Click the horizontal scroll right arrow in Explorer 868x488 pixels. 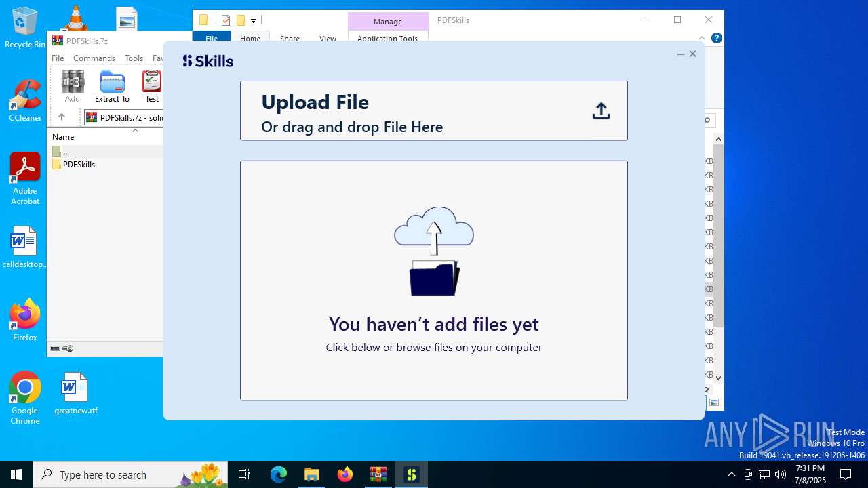click(x=708, y=389)
